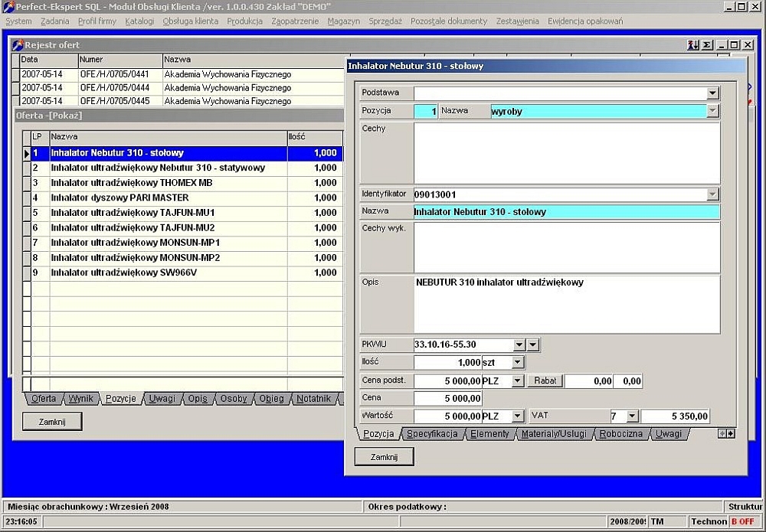Switch to the Osoby tab
766x532 pixels.
click(234, 399)
